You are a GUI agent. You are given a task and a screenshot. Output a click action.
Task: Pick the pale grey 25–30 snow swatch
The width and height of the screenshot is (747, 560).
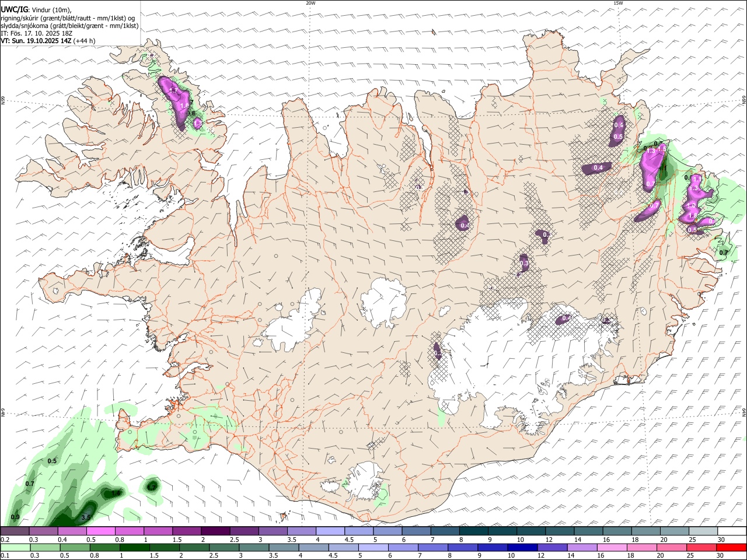tap(704, 531)
